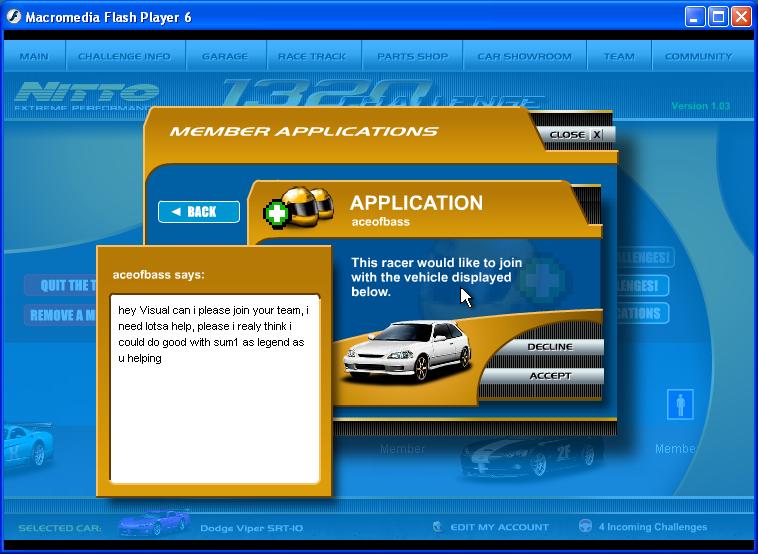The height and width of the screenshot is (554, 758).
Task: Click the Nitto Extreme Performance logo
Action: (x=86, y=96)
